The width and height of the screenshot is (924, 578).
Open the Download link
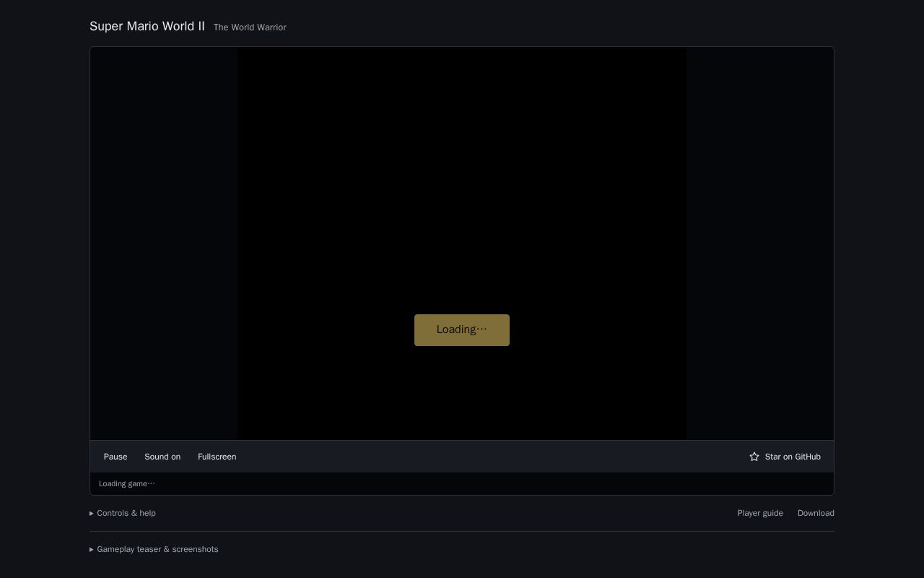pos(816,513)
